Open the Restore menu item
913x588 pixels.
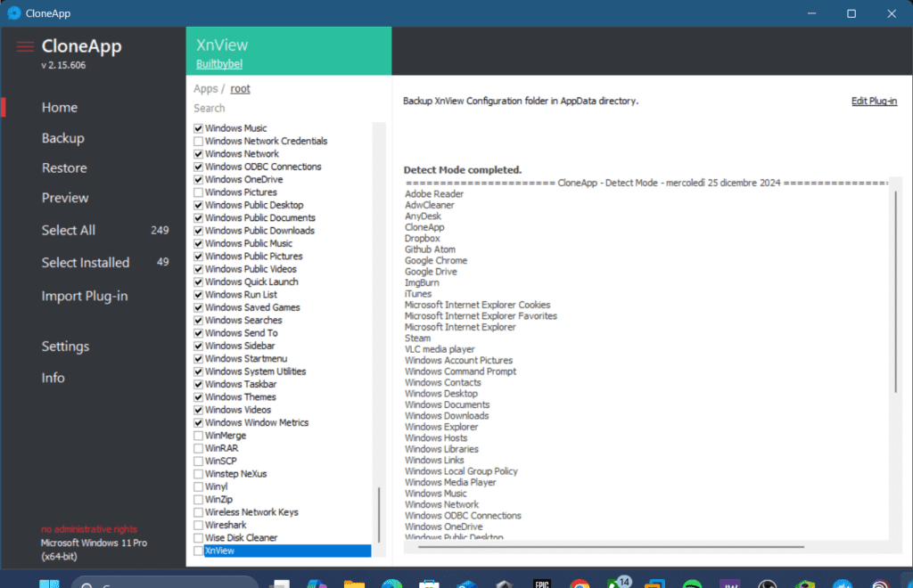click(64, 168)
